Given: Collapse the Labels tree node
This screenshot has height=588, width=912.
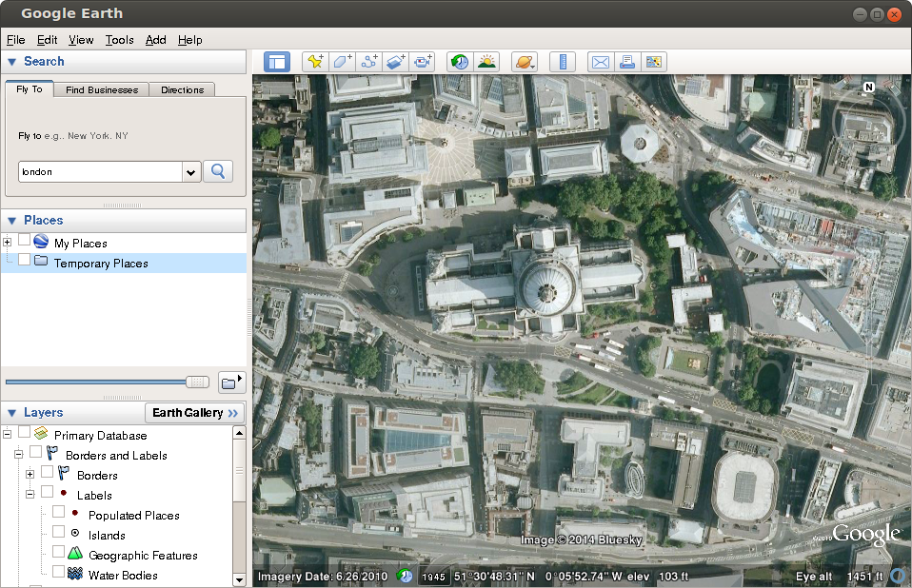Looking at the screenshot, I should [30, 495].
